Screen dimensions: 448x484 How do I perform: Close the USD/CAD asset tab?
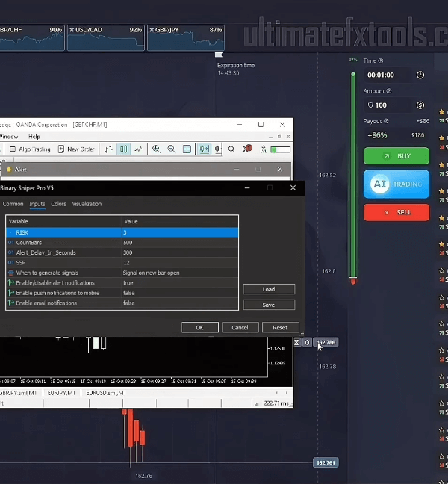pos(72,30)
